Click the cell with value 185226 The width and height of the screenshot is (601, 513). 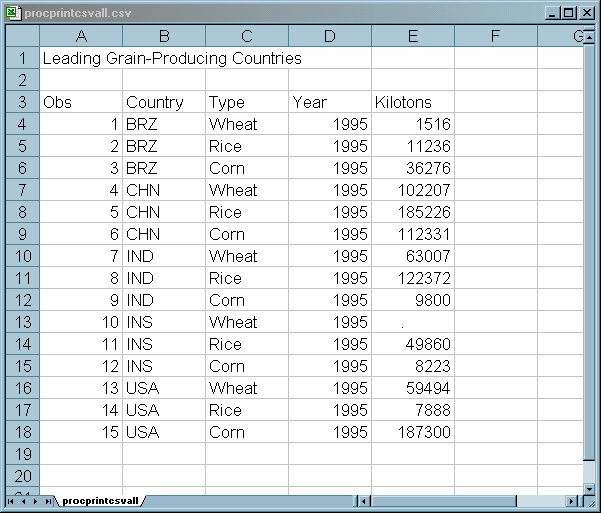413,212
